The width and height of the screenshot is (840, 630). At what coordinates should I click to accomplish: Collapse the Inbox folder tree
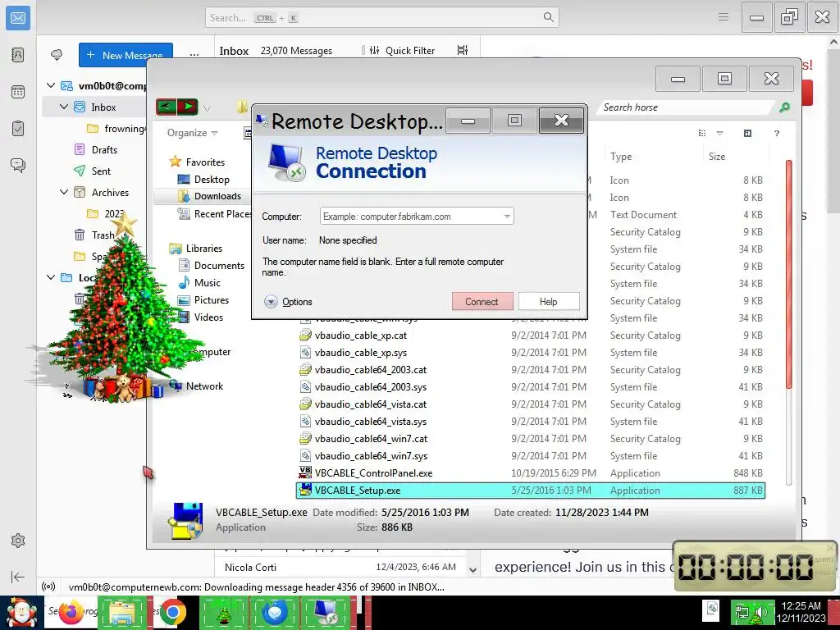pos(64,107)
